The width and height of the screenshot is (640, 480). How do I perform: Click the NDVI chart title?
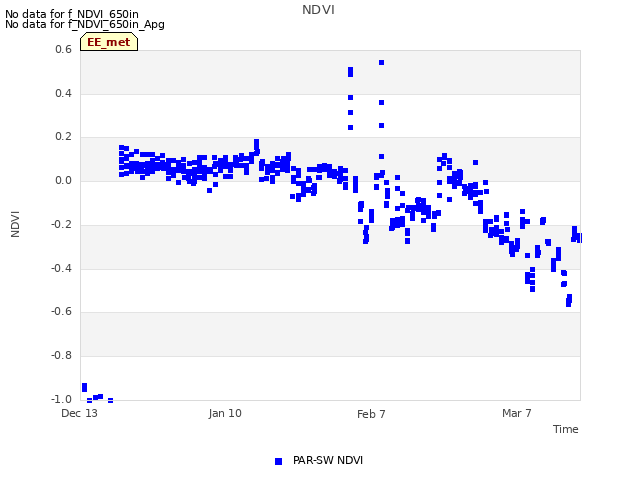coord(318,9)
